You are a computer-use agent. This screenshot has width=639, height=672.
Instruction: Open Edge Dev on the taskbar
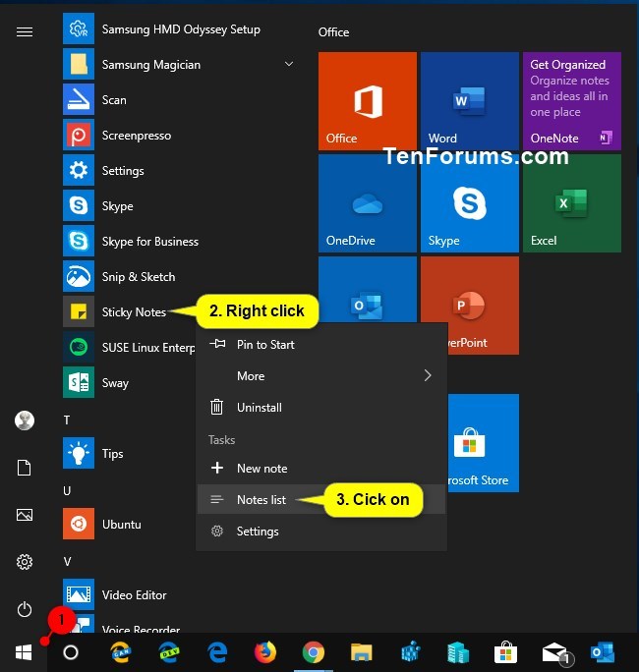pyautogui.click(x=169, y=652)
